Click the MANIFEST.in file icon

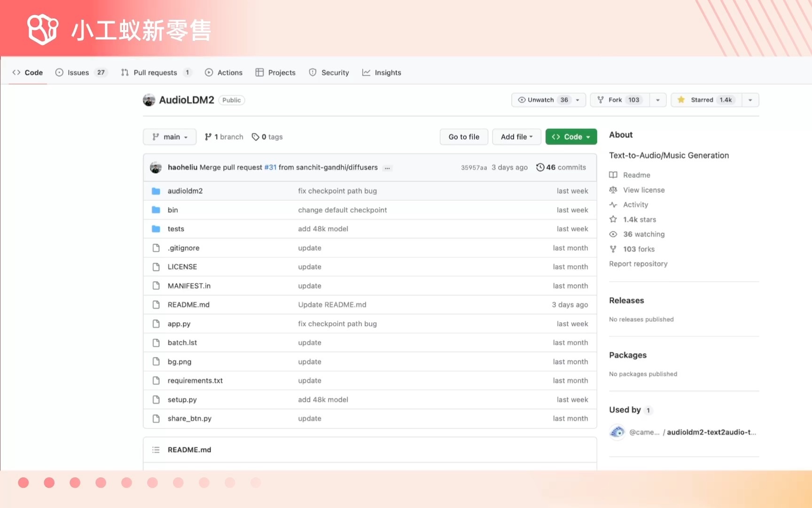156,286
